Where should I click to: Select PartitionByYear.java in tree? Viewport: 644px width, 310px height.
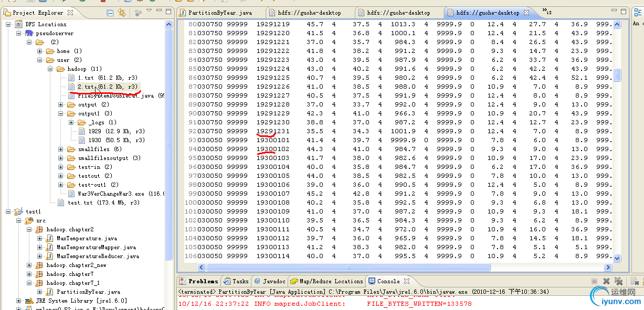click(84, 292)
